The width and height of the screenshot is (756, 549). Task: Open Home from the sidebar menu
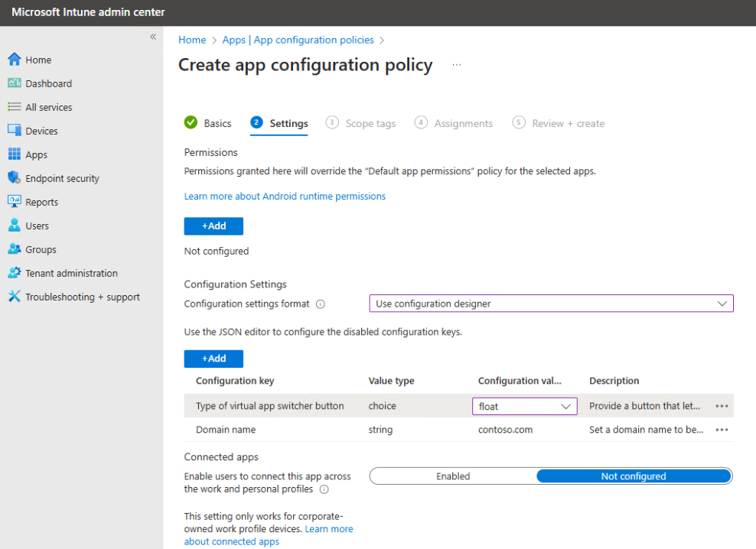(x=38, y=60)
